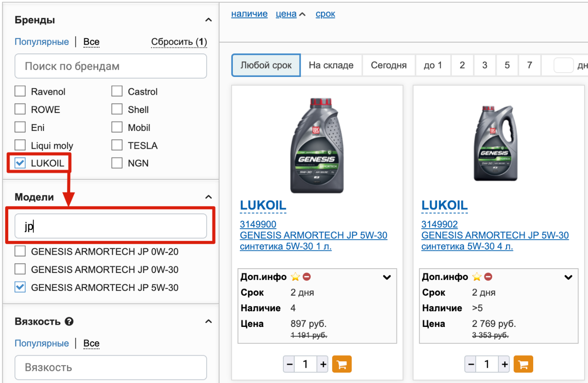Open the 1 л. LUKOIL Genesis product image

pyautogui.click(x=317, y=146)
